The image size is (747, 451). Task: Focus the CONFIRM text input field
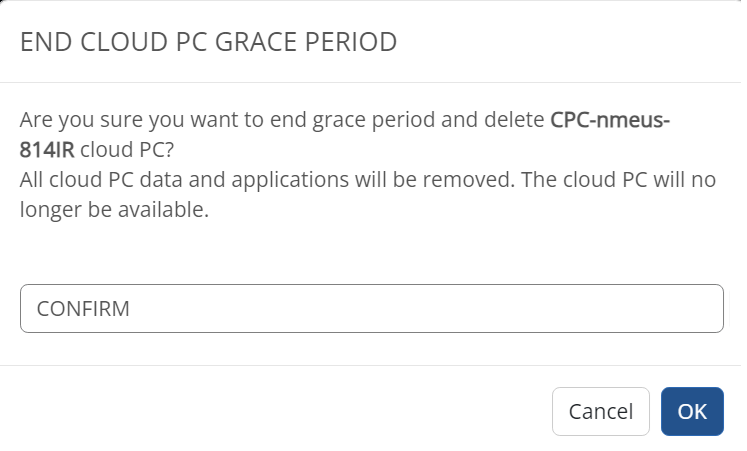pos(372,309)
